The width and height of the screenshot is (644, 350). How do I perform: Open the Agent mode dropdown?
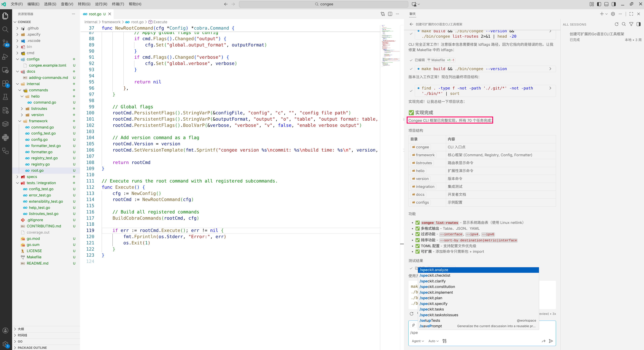pyautogui.click(x=418, y=341)
